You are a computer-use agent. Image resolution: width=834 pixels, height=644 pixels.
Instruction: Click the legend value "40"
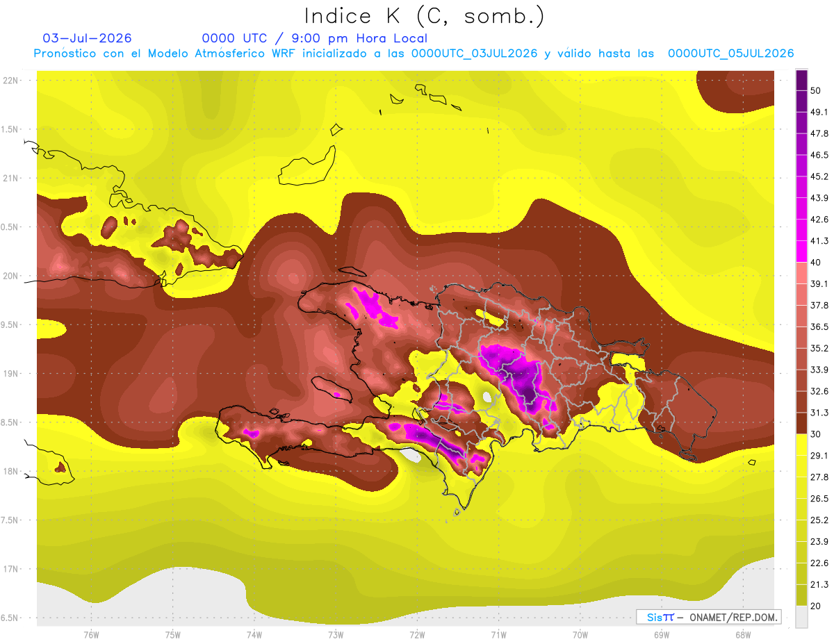pyautogui.click(x=816, y=263)
